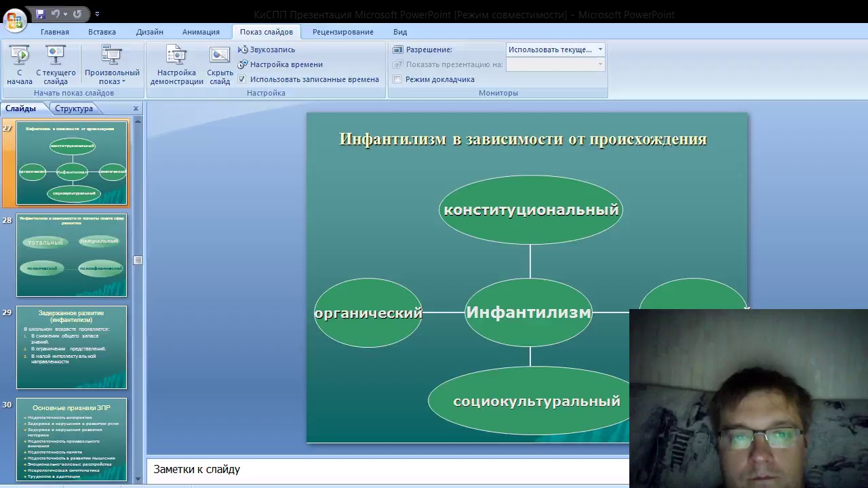
Task: Select the Показ слайдов tab
Action: (267, 32)
